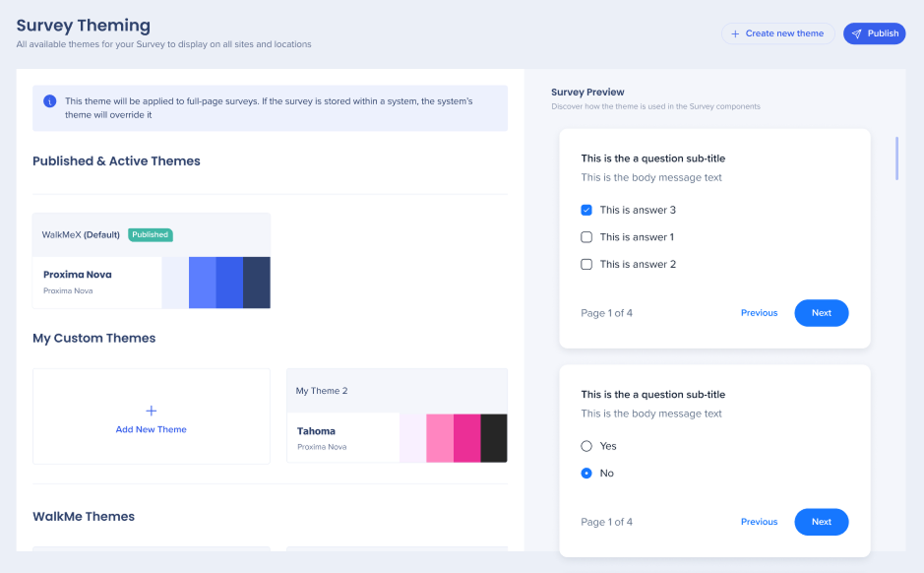
Task: Open the WalkMeX default theme card
Action: pos(152,261)
